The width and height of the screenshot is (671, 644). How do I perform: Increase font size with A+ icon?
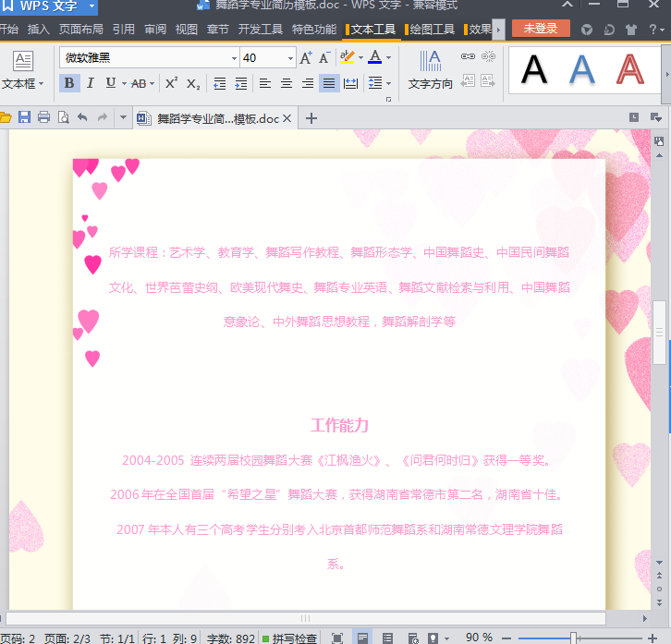click(x=306, y=58)
